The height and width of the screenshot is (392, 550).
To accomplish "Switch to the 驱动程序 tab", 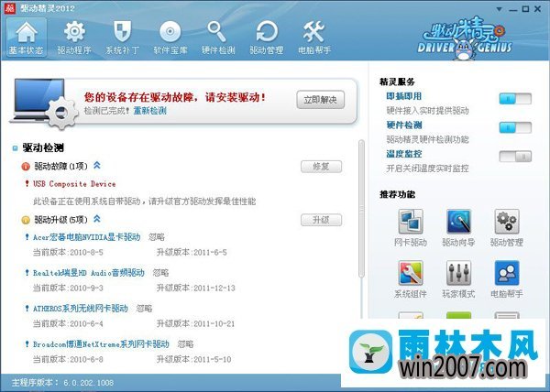I will tap(74, 38).
